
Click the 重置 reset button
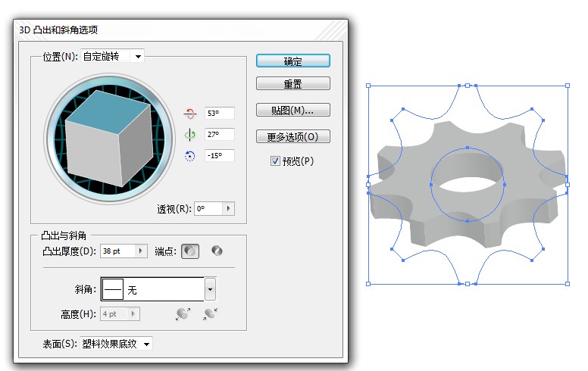pos(293,83)
